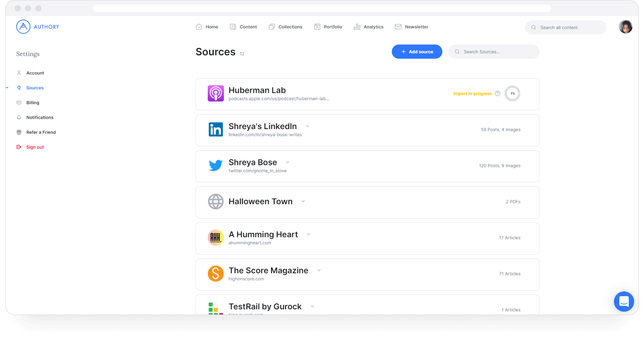Click the Sources plug icon in sidebar
The width and height of the screenshot is (644, 341).
click(x=19, y=88)
